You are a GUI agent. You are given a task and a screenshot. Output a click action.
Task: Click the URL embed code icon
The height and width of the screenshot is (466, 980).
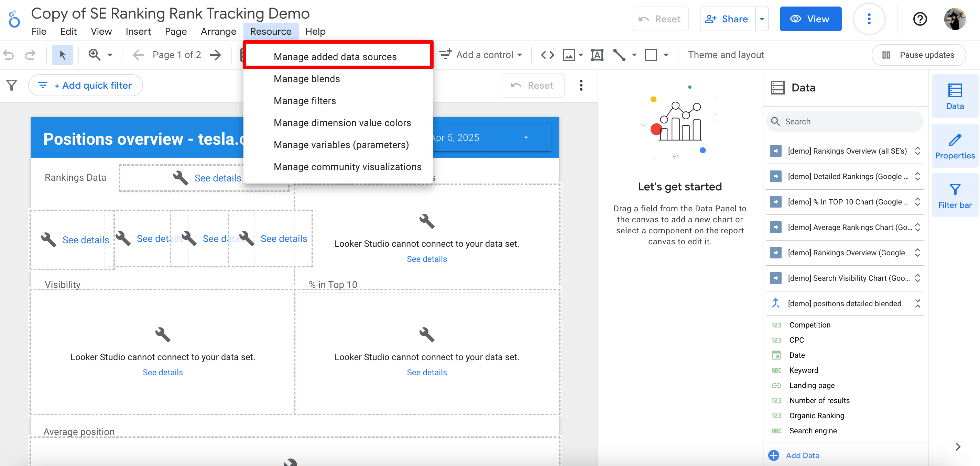[x=547, y=55]
